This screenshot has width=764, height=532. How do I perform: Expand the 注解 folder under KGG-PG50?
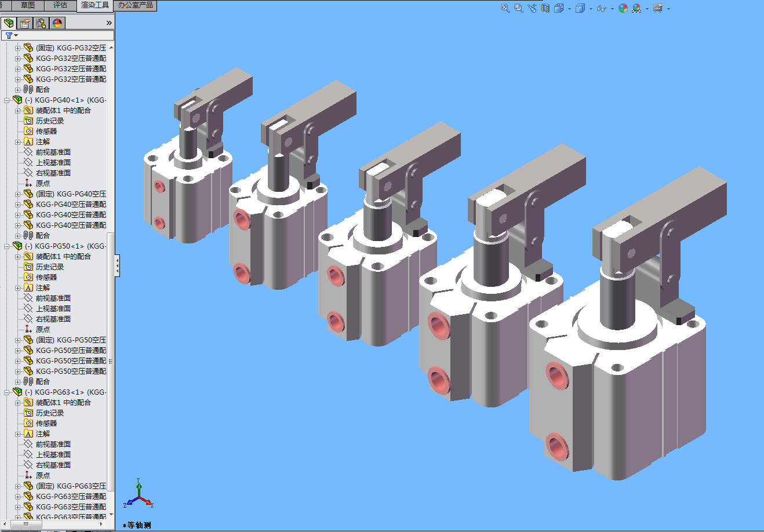click(17, 288)
